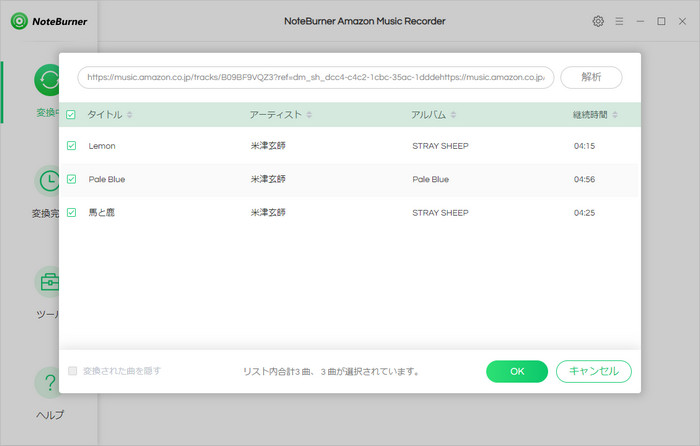Click the NoteBurner Amazon Music Recorder title
This screenshot has width=700, height=446.
(365, 21)
